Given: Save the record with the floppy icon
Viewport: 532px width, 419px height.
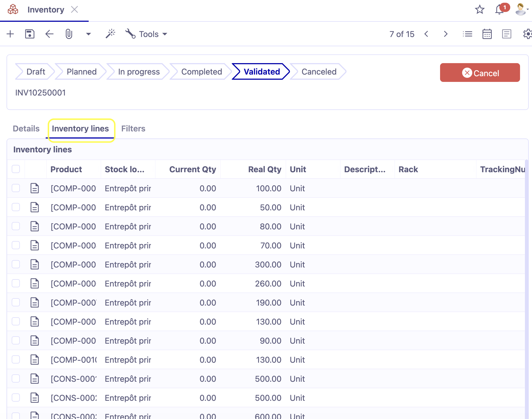Looking at the screenshot, I should pyautogui.click(x=30, y=34).
